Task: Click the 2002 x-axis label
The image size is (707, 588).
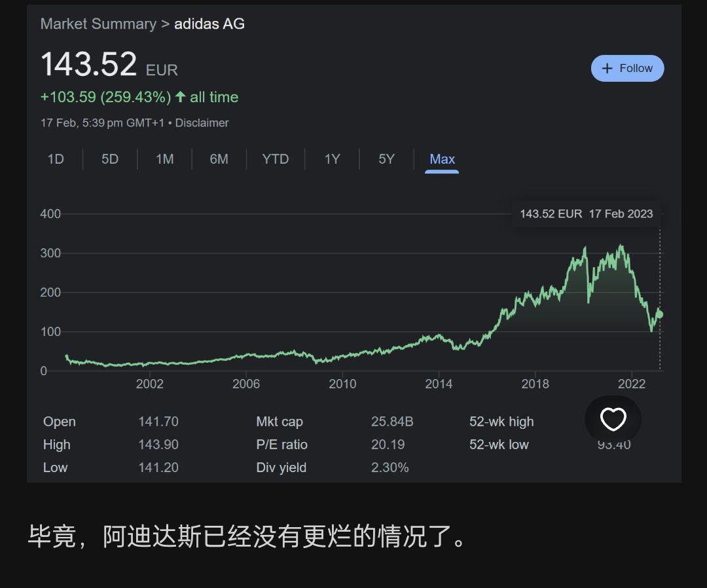Action: tap(150, 384)
